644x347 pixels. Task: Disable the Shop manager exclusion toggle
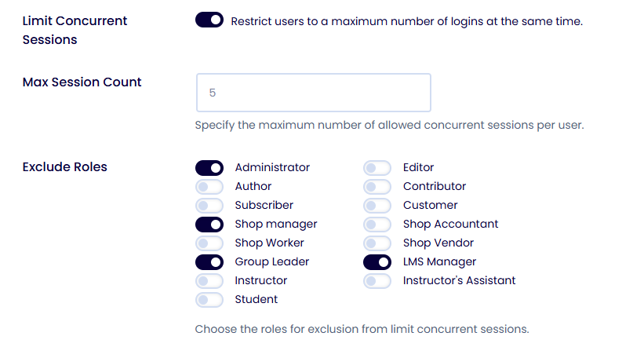pyautogui.click(x=209, y=224)
